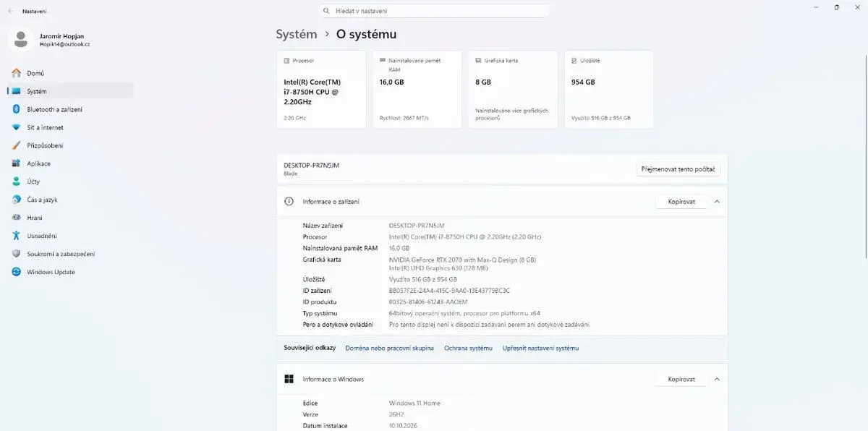Open the Domů home icon
This screenshot has height=431, width=868.
click(x=16, y=73)
